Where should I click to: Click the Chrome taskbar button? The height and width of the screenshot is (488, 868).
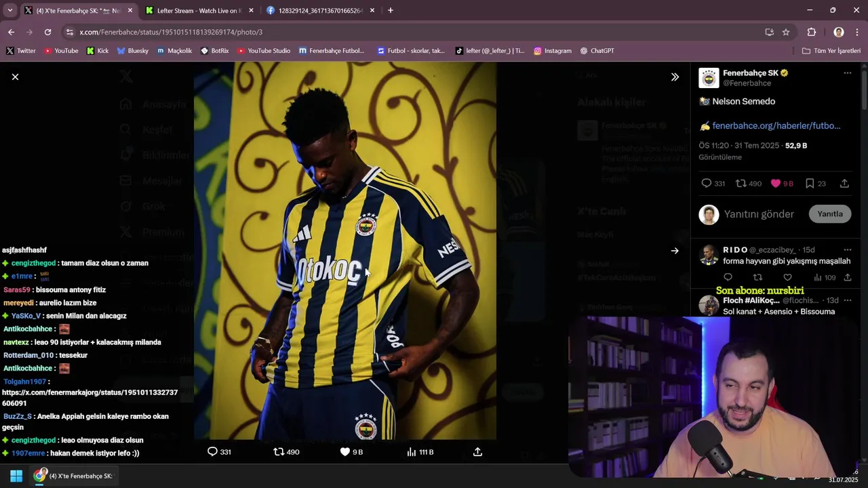coord(75,476)
